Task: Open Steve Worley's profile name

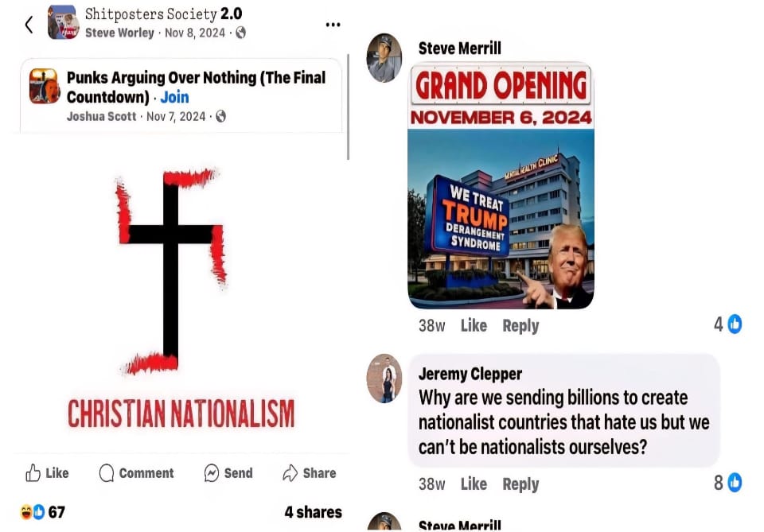Action: [x=119, y=33]
